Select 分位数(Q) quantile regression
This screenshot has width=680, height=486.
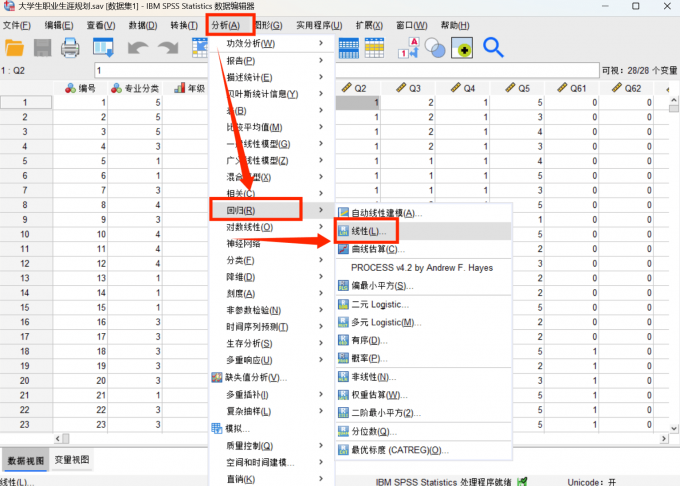(424, 431)
